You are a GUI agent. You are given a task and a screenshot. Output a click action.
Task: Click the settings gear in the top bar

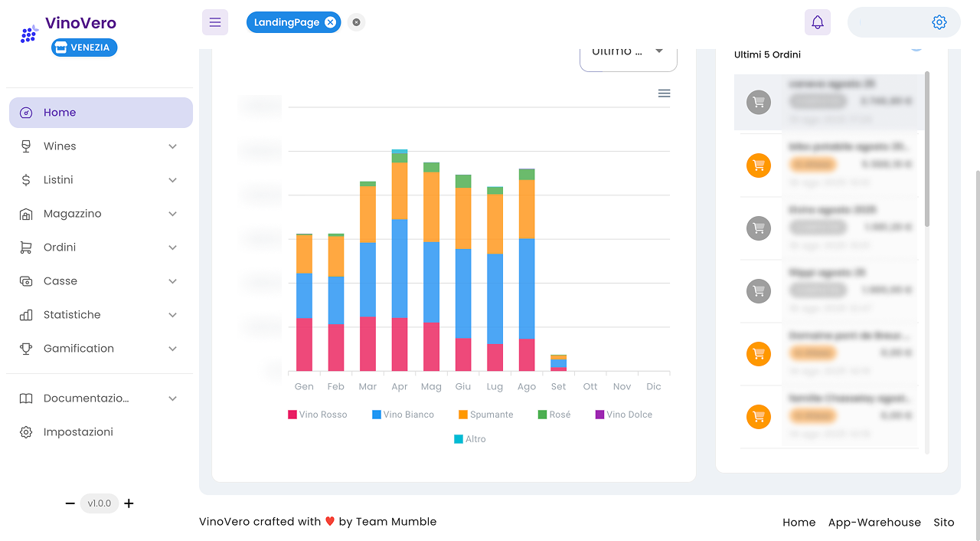click(x=939, y=22)
